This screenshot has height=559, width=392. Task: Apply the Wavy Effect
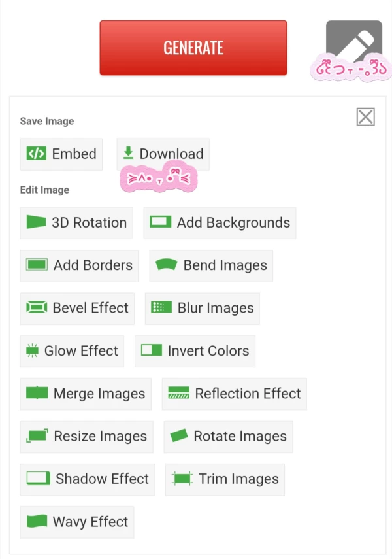[x=77, y=522]
